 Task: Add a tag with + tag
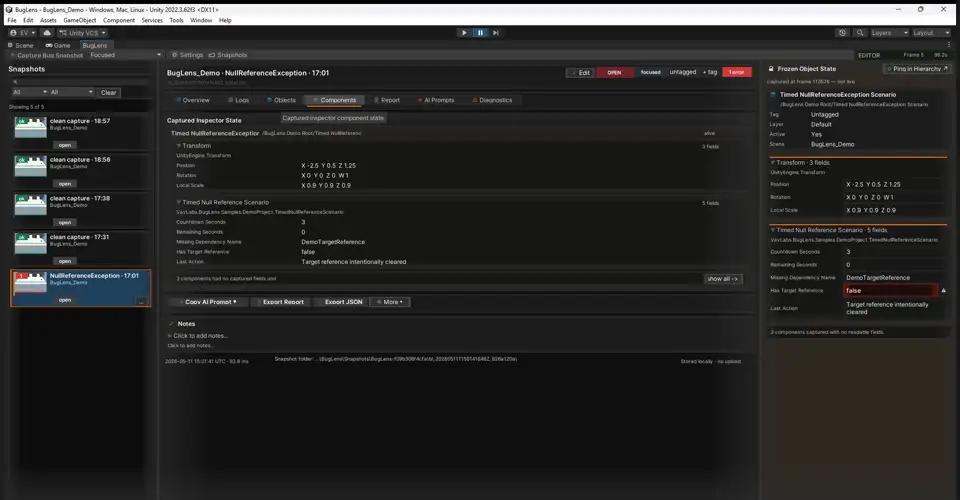(x=710, y=72)
